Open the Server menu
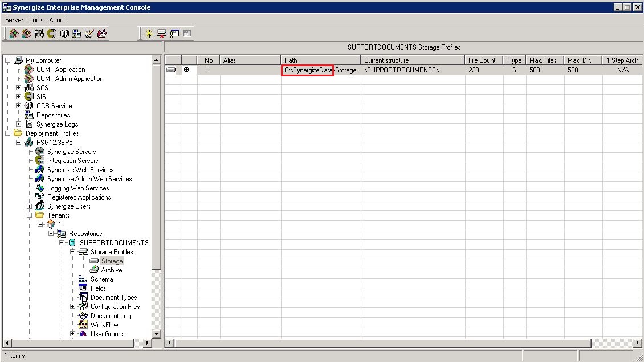644x362 pixels. point(14,20)
